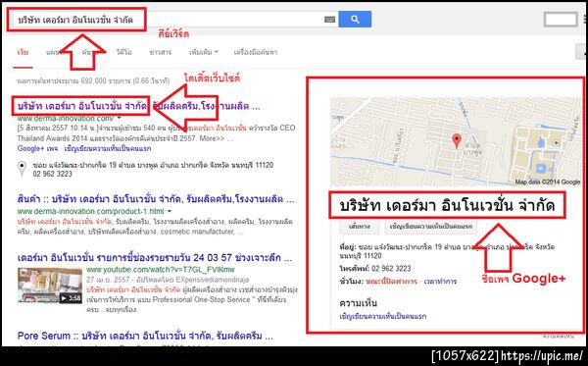The height and width of the screenshot is (366, 588).
Task: Click the phone number 02 962 3223 in panel
Action: pyautogui.click(x=391, y=269)
